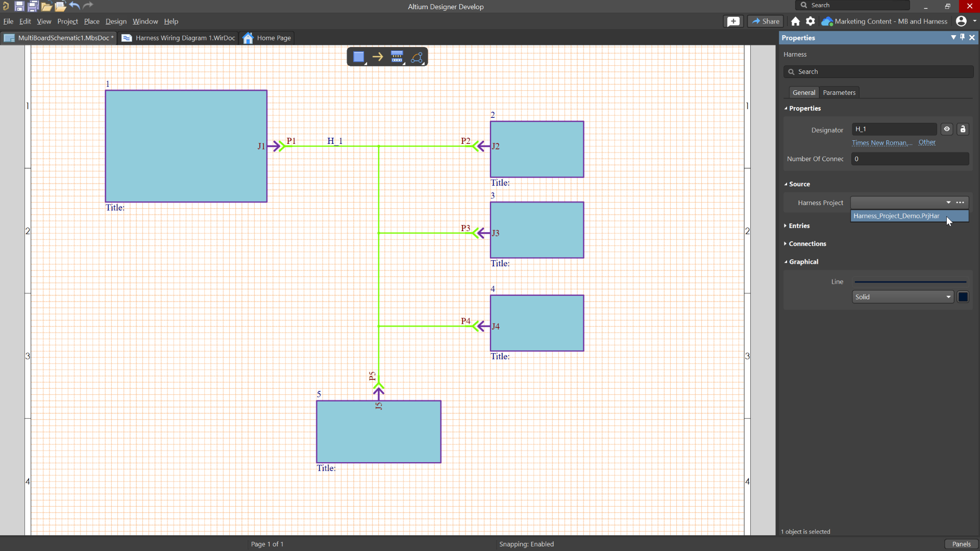Click the title bar Search box
Image resolution: width=980 pixels, height=551 pixels.
tap(852, 5)
